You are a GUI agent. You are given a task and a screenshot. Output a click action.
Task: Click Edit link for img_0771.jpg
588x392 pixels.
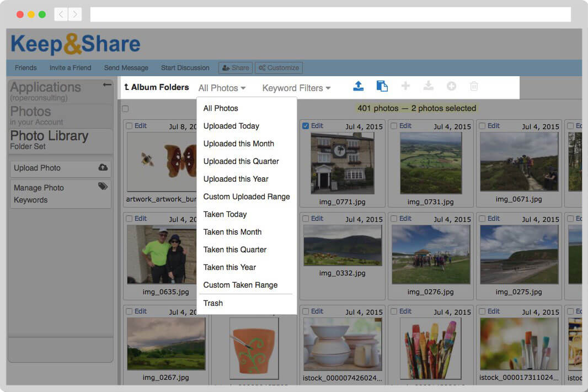(317, 126)
